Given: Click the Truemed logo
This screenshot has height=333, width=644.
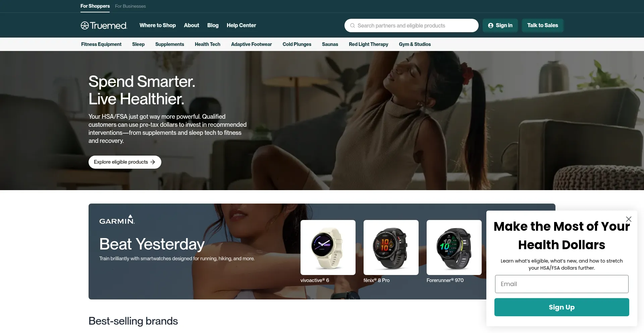Looking at the screenshot, I should (x=104, y=25).
